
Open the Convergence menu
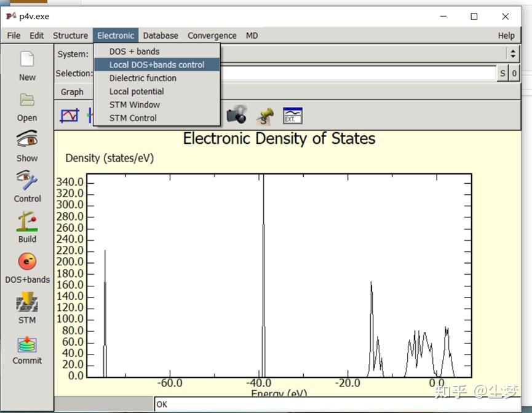[212, 36]
